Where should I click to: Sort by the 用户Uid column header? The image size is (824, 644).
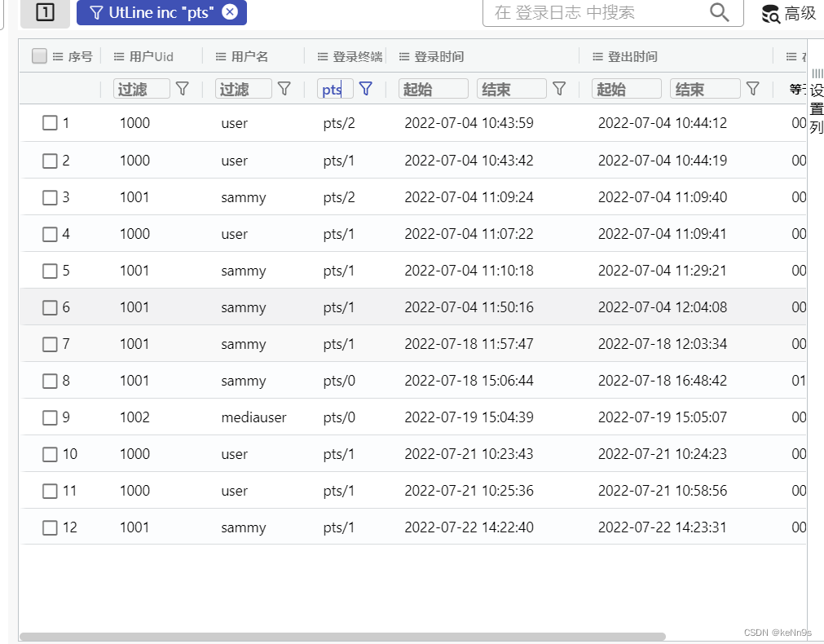pyautogui.click(x=152, y=57)
